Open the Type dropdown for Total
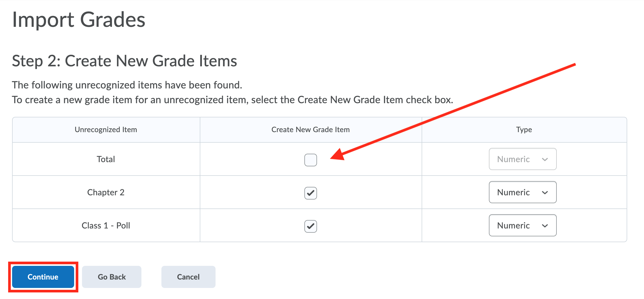The image size is (644, 299). (x=522, y=159)
